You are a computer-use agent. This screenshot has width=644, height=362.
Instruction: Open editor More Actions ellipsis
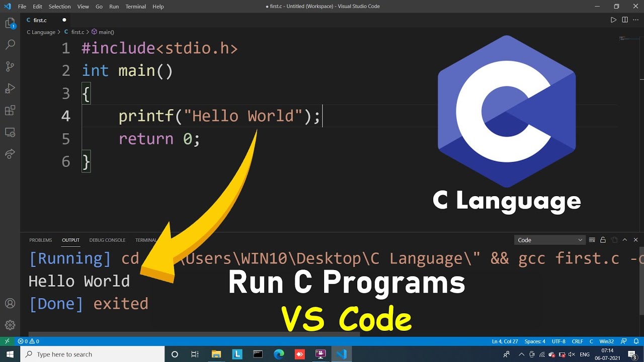tap(636, 20)
